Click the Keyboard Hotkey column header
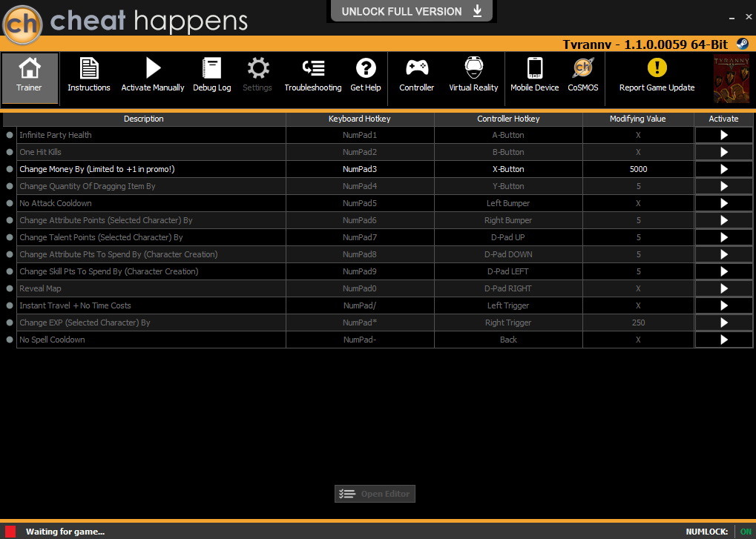This screenshot has width=756, height=539. click(360, 119)
